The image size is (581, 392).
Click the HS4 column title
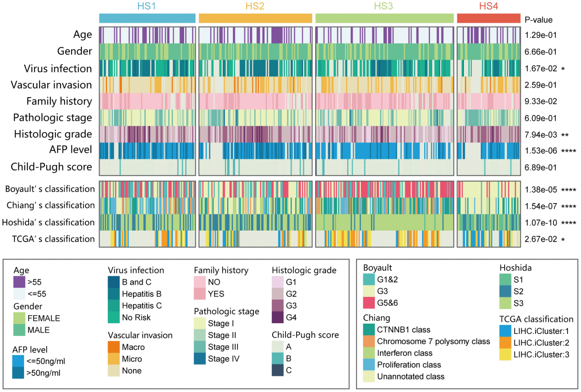[x=488, y=6]
